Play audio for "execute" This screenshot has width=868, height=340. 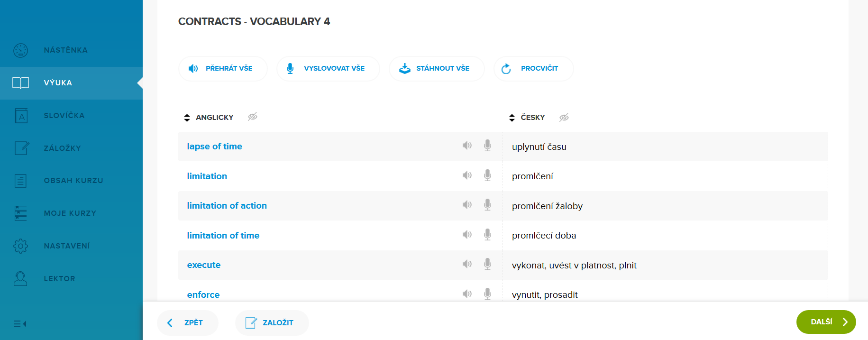point(467,264)
